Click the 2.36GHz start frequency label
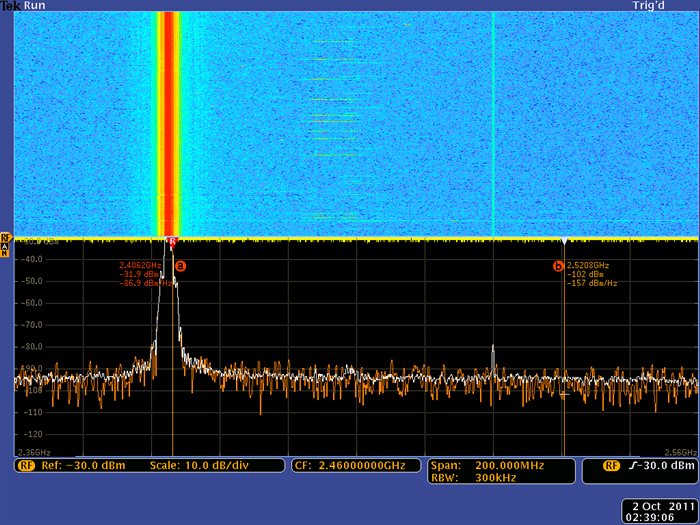Screen dimensions: 700x525 point(34,452)
